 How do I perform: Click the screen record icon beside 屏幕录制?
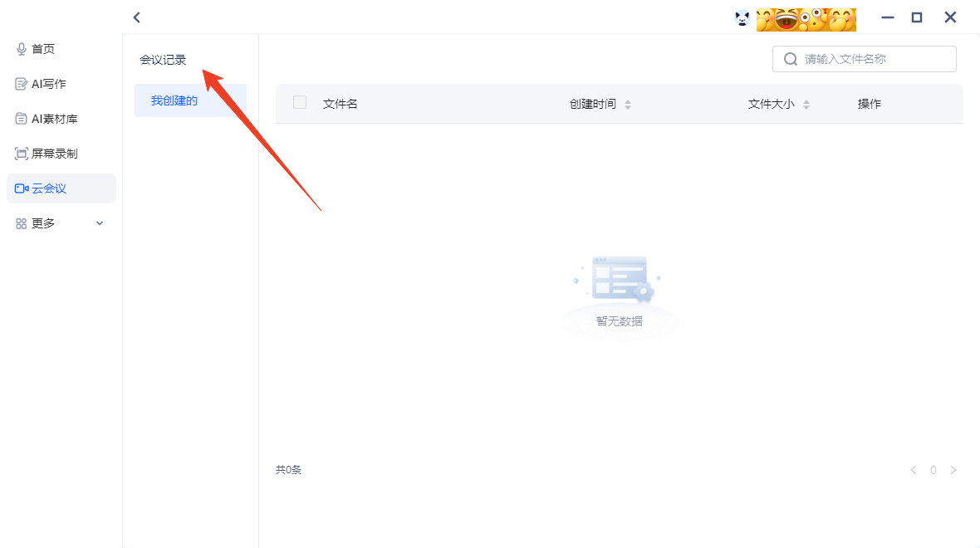click(22, 154)
